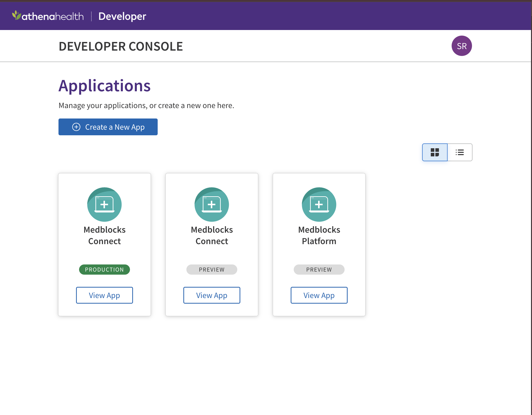Viewport: 532px width, 415px height.
Task: Click the DEVELOPER CONSOLE title
Action: [x=121, y=46]
